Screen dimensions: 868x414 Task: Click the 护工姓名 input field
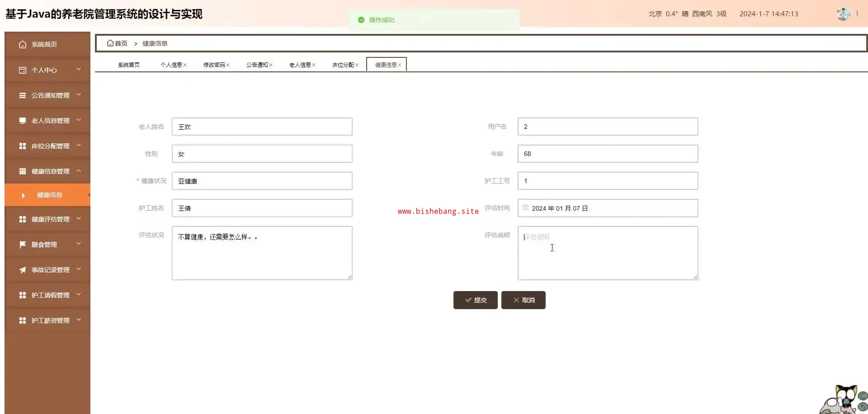pos(262,208)
